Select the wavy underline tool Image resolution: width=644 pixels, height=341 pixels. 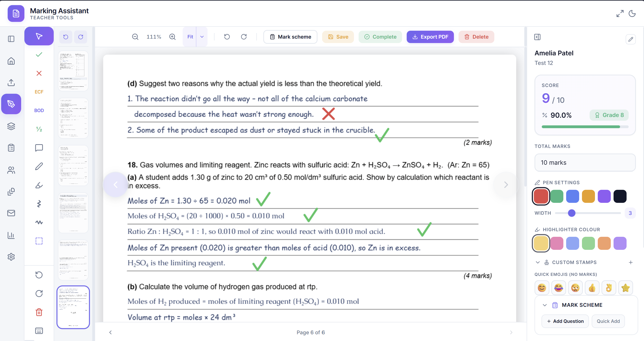coord(39,222)
